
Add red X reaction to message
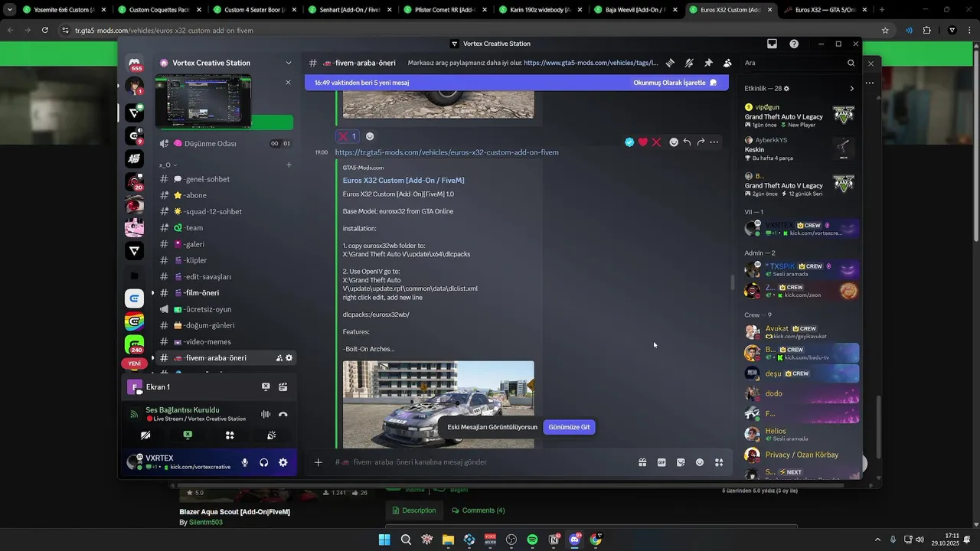pyautogui.click(x=656, y=142)
